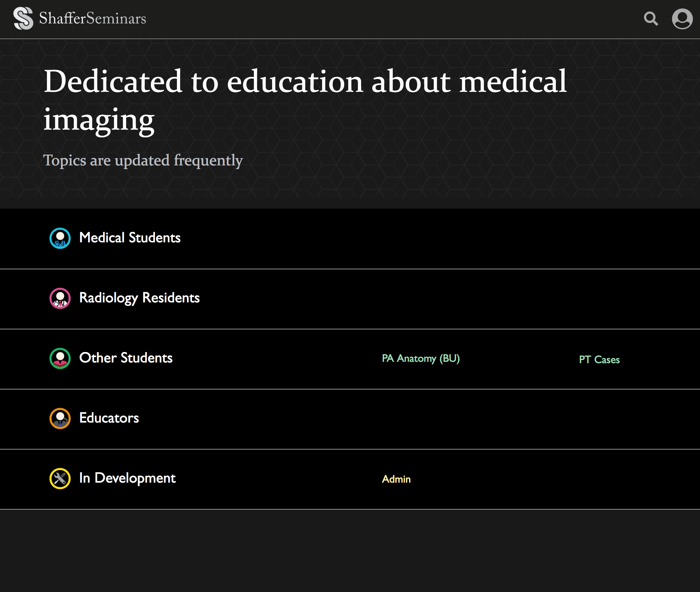Viewport: 700px width, 592px height.
Task: Select the Medical Students avatar icon
Action: (x=60, y=238)
